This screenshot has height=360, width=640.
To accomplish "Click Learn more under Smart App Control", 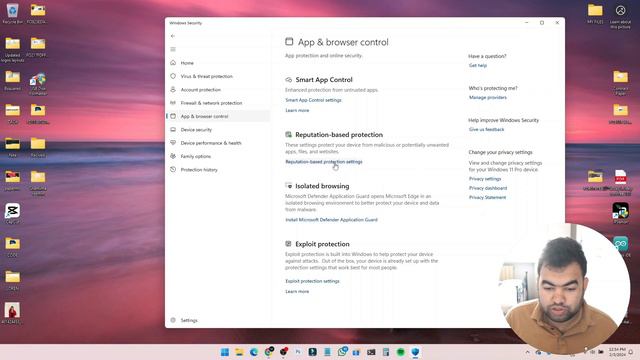I will (x=297, y=110).
